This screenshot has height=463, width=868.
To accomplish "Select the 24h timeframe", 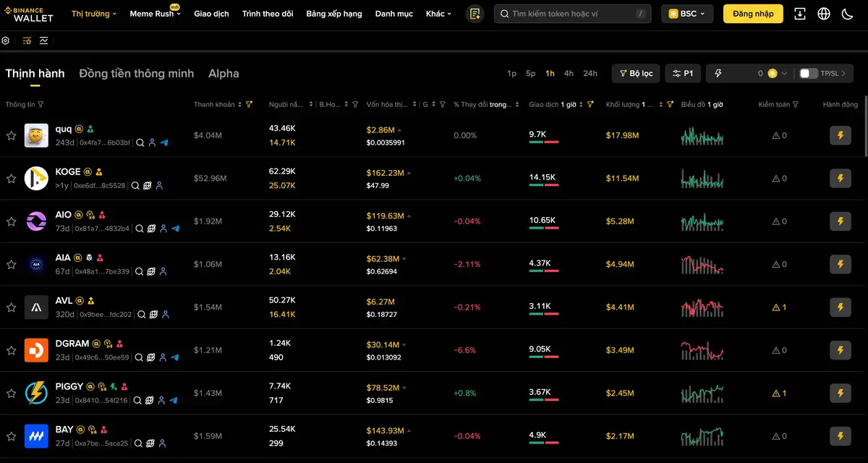I will click(x=590, y=73).
